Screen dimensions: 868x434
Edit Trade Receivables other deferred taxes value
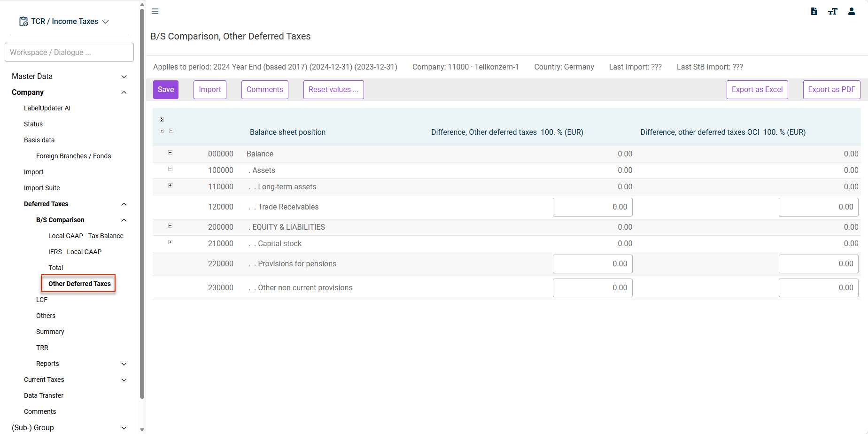(593, 207)
